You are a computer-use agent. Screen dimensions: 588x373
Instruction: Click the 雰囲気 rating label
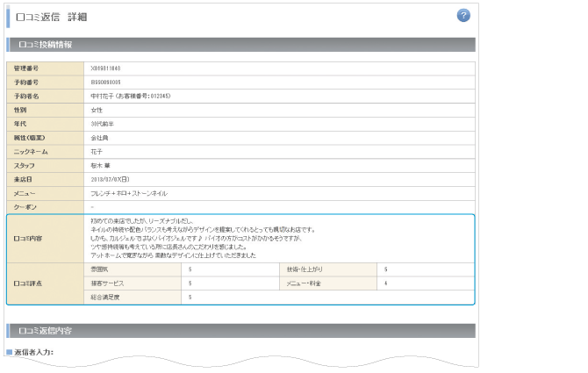[99, 269]
